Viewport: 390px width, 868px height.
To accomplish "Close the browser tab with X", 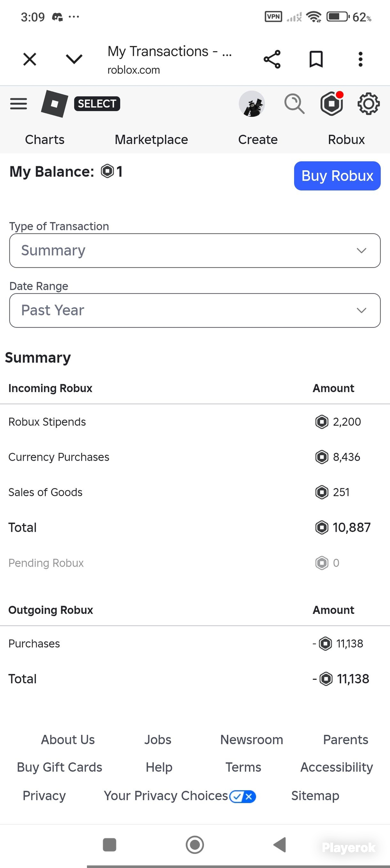I will 30,59.
